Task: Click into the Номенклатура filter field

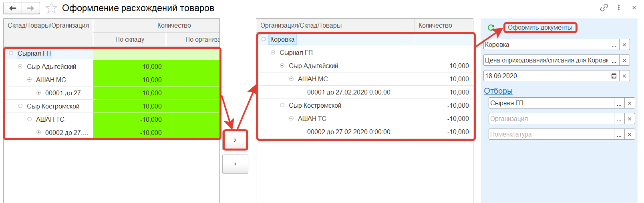Action: (x=551, y=135)
